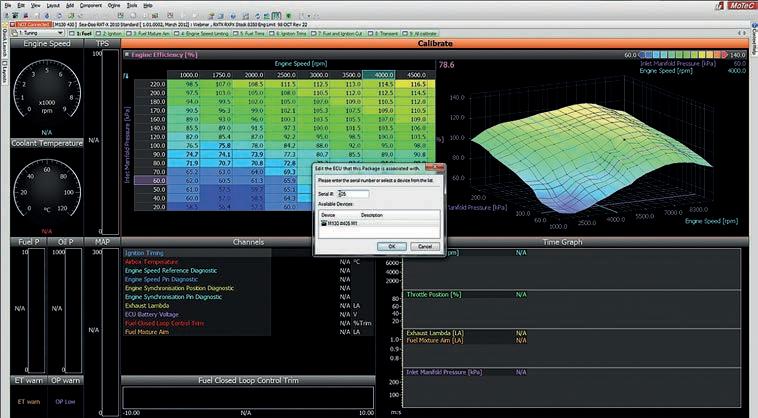
Task: Switch to the 4: Engine Speed Limiting tab
Action: pyautogui.click(x=201, y=33)
